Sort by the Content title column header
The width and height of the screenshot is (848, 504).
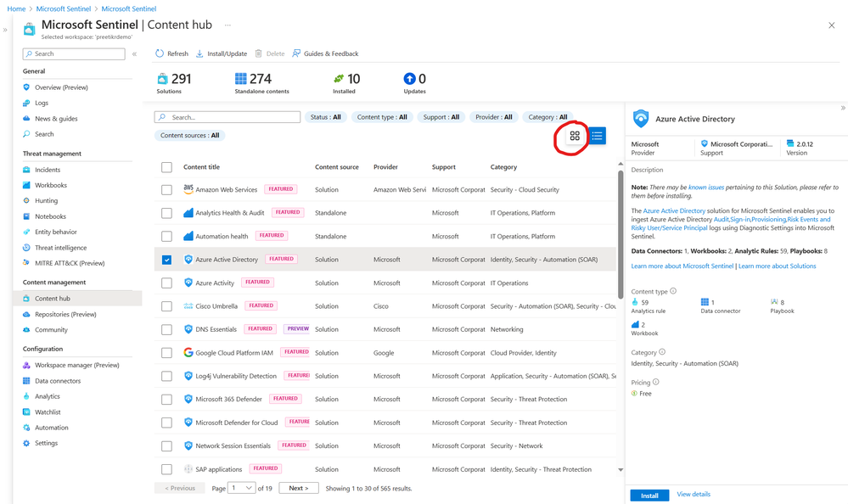[201, 167]
